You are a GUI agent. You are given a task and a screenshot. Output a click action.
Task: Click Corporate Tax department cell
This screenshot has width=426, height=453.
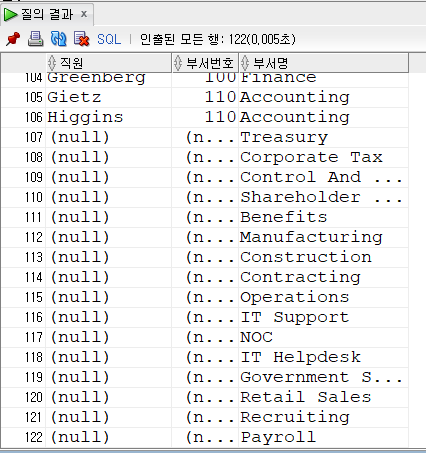(x=323, y=157)
